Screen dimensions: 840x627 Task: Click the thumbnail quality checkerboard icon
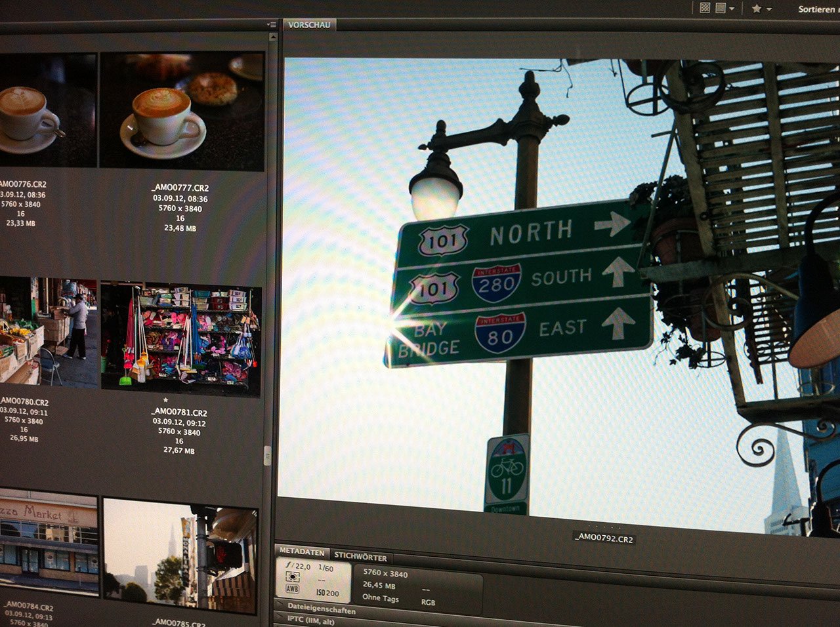pyautogui.click(x=705, y=9)
